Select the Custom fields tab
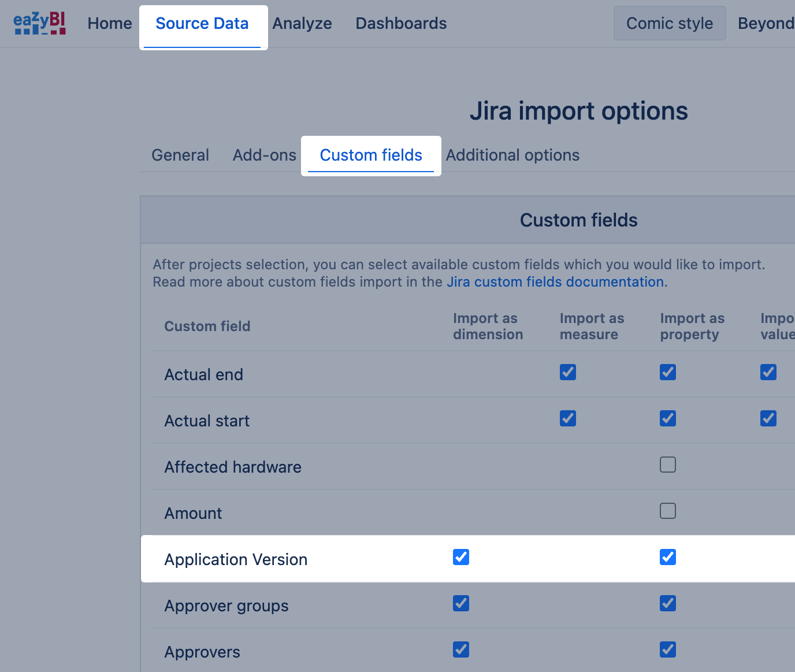The width and height of the screenshot is (795, 672). click(x=371, y=155)
